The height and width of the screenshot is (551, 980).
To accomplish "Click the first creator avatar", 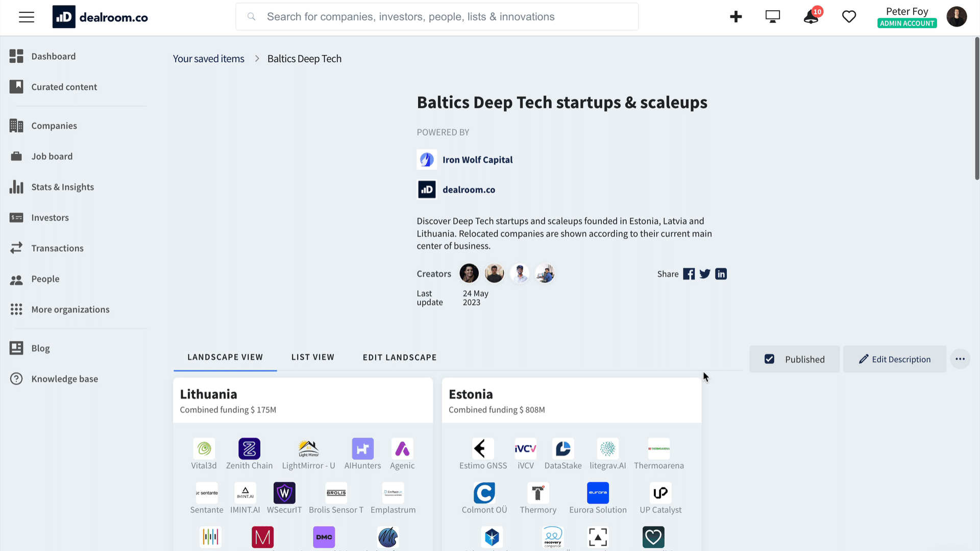I will point(469,273).
